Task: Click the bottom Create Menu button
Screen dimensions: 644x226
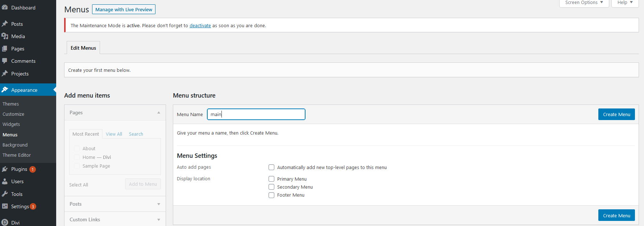Action: 616,215
